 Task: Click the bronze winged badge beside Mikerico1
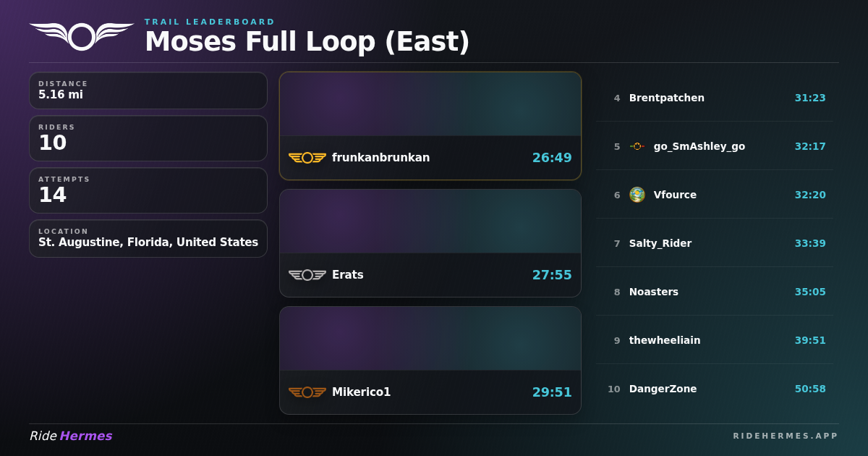click(x=307, y=392)
